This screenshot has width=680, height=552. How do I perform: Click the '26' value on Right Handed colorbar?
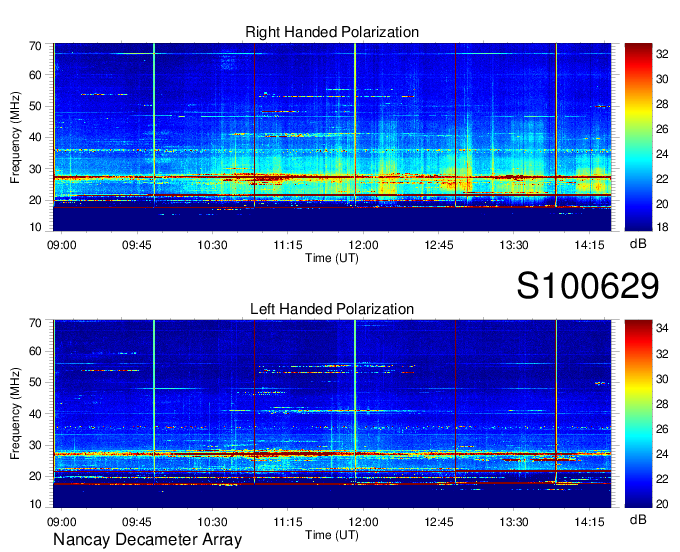click(662, 129)
